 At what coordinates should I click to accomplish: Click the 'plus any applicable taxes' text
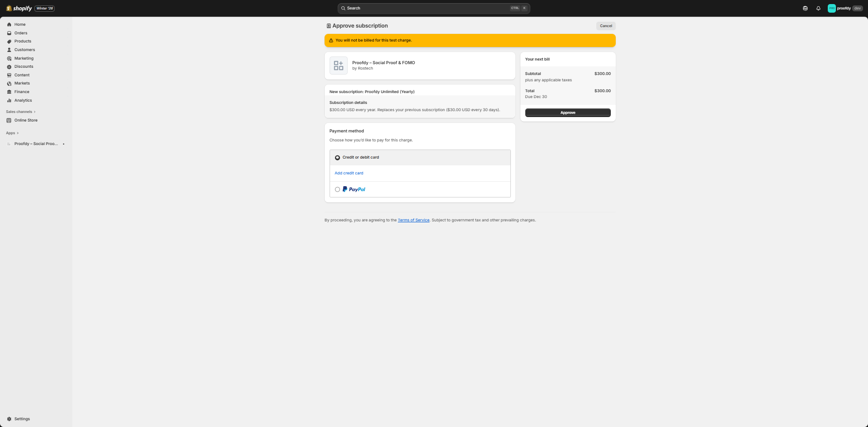[548, 80]
